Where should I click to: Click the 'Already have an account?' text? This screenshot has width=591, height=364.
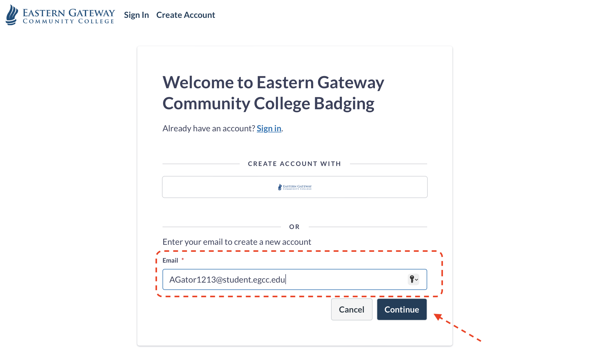(x=209, y=128)
